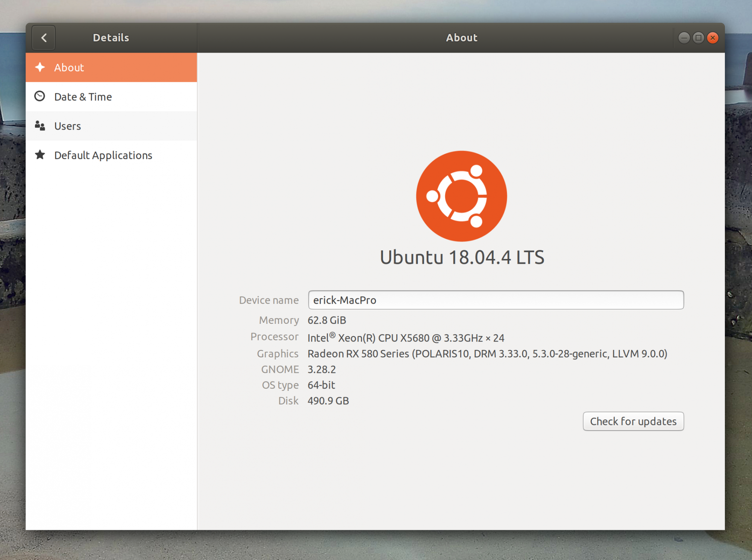Select the About sidebar entry label
This screenshot has height=560, width=752.
click(x=69, y=68)
